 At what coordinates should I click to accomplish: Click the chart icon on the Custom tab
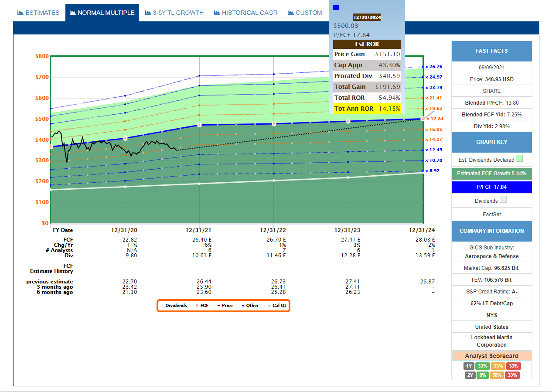pyautogui.click(x=291, y=13)
